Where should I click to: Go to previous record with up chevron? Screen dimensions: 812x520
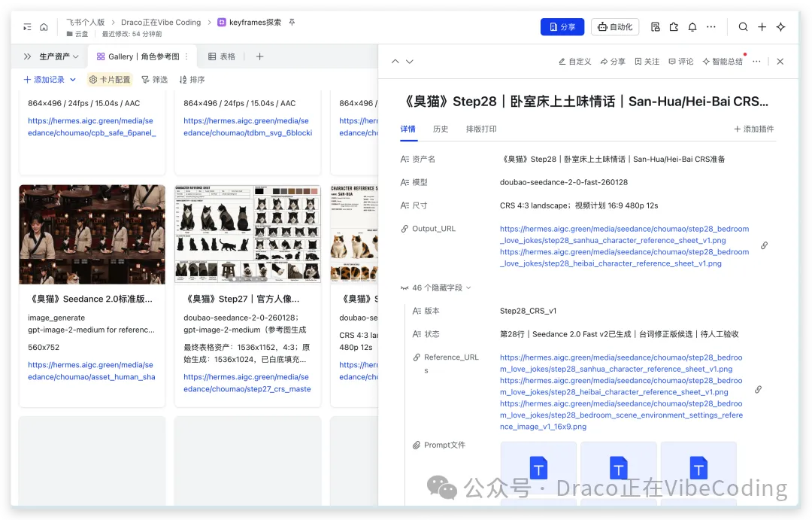[x=395, y=61]
